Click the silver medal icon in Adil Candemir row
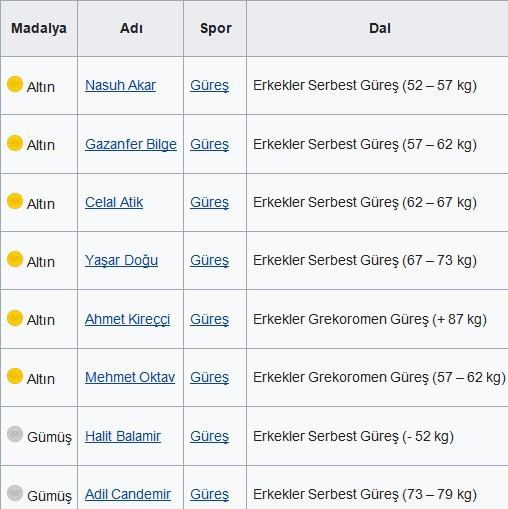Image resolution: width=508 pixels, height=509 pixels. pos(15,493)
